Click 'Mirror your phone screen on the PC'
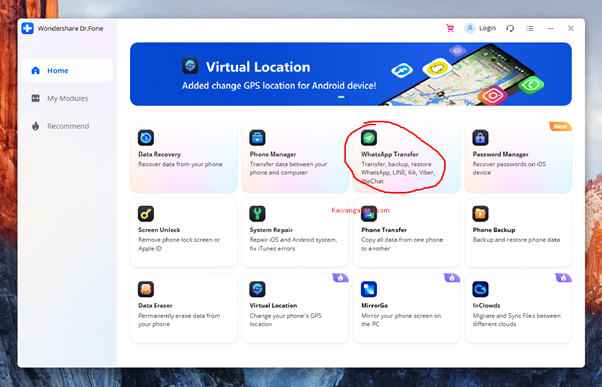The width and height of the screenshot is (602, 387). click(401, 319)
